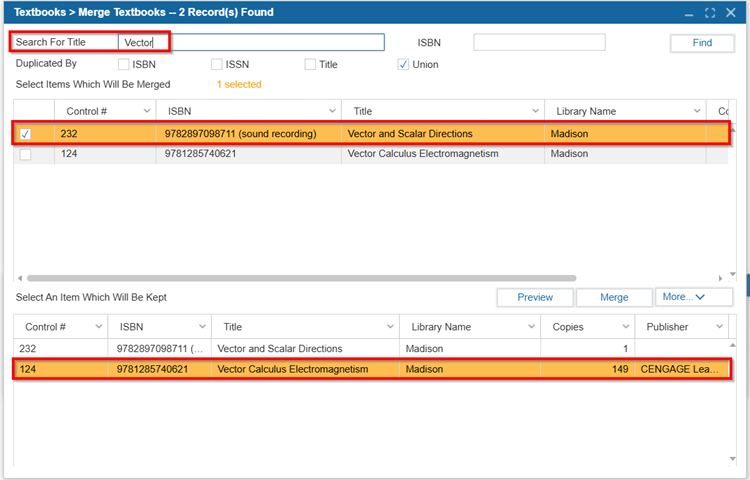The image size is (750, 480).
Task: Click the upper grid scroll up arrow
Action: coord(732,129)
